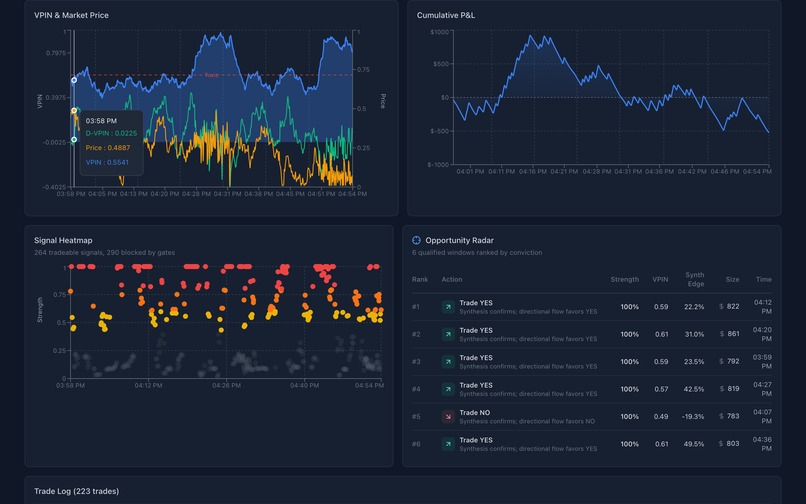Click the red 'Toxic' threshold label
The height and width of the screenshot is (504, 806).
point(211,75)
